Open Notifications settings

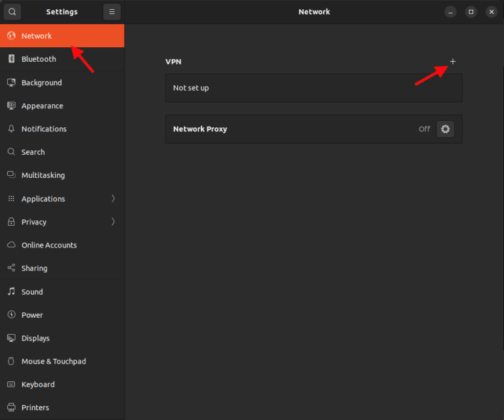pos(44,129)
